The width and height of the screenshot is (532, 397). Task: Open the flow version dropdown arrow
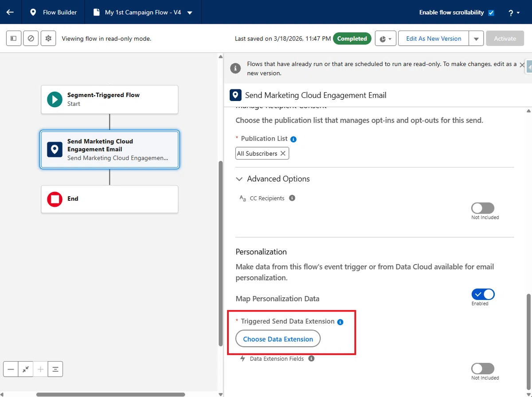190,13
